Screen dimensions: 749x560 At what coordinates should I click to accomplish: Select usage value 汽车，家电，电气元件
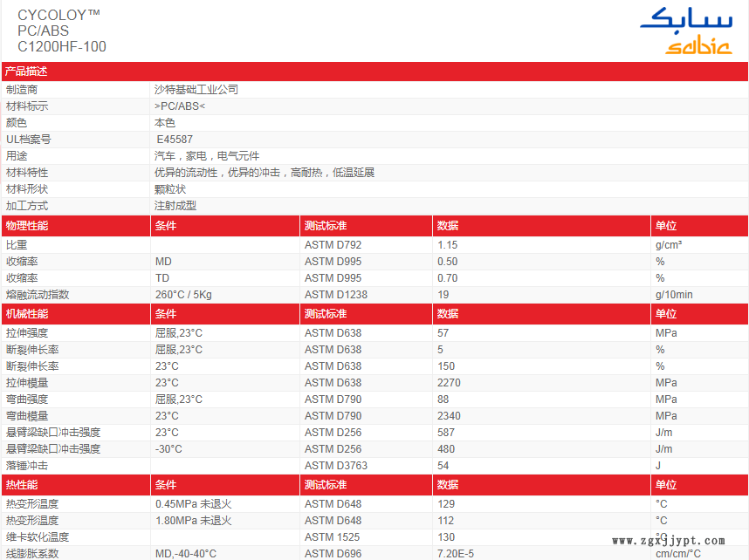tap(207, 156)
